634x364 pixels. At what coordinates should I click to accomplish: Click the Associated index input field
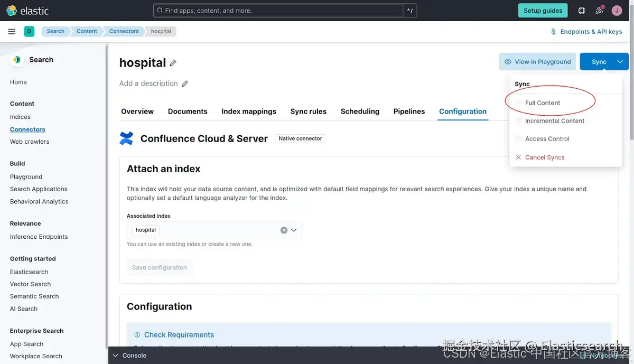[x=214, y=230]
